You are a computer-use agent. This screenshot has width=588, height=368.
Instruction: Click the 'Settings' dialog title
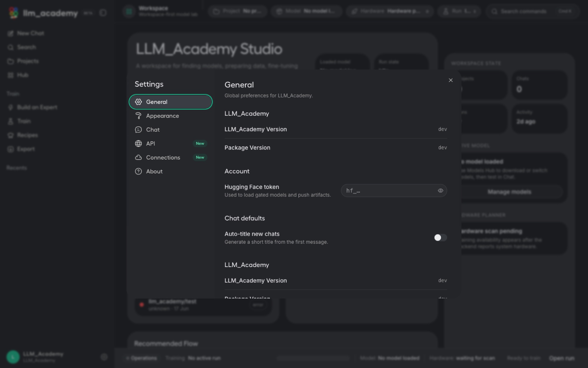click(149, 84)
